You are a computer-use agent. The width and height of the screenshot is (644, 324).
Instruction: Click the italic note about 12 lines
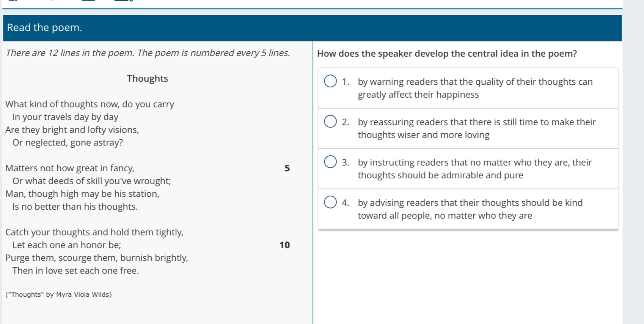click(x=148, y=53)
